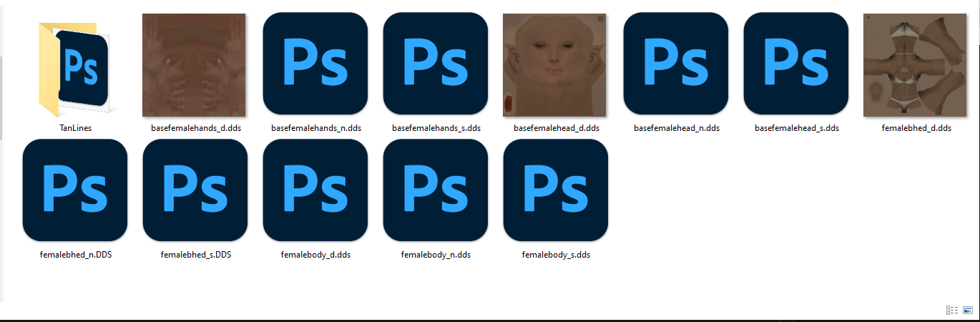The width and height of the screenshot is (980, 322).
Task: Select the basefemalehead_s.dds Photoshop icon
Action: tap(796, 64)
